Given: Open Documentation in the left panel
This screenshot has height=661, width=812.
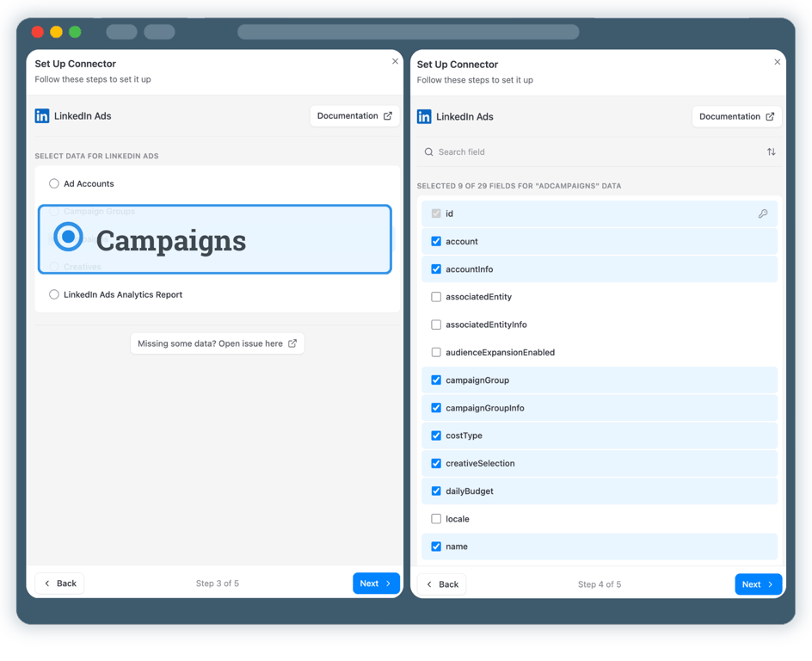Looking at the screenshot, I should 354,116.
